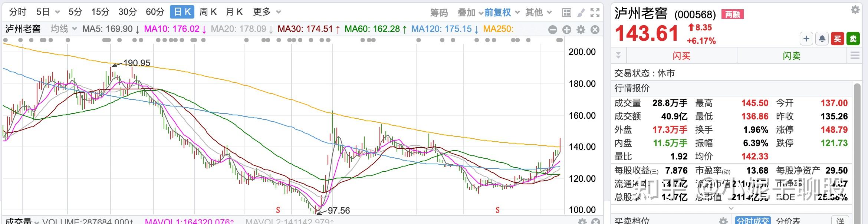This screenshot has height=224, width=868.
Task: Close the moving average indicator bar
Action: 595,30
